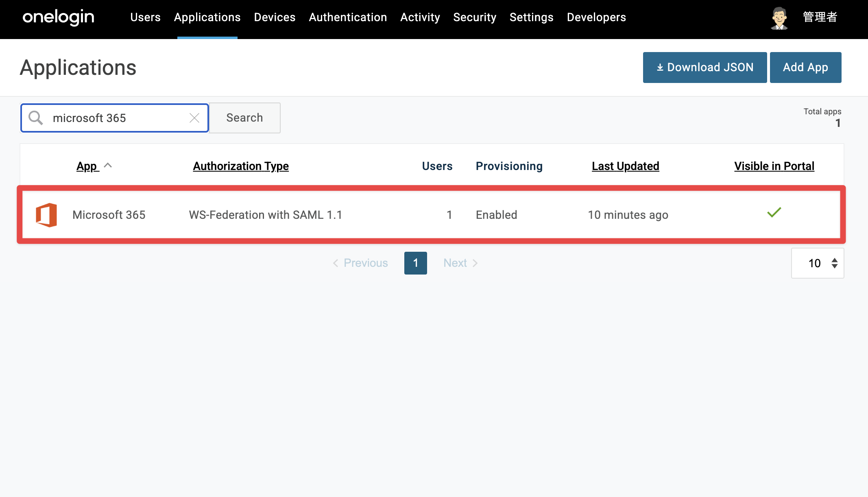Image resolution: width=868 pixels, height=497 pixels.
Task: Click the Microsoft 365 Office icon
Action: [x=46, y=215]
